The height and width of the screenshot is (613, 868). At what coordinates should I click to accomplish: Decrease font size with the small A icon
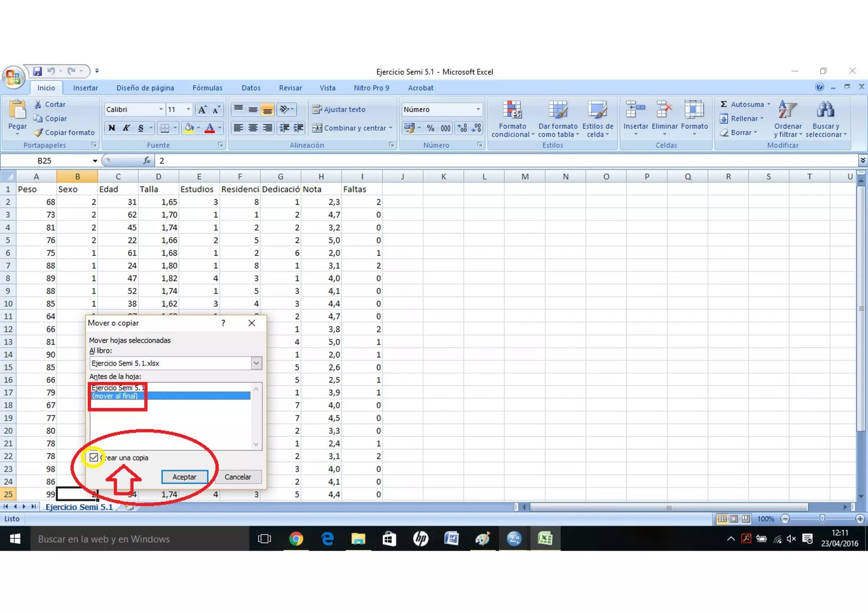(x=216, y=110)
